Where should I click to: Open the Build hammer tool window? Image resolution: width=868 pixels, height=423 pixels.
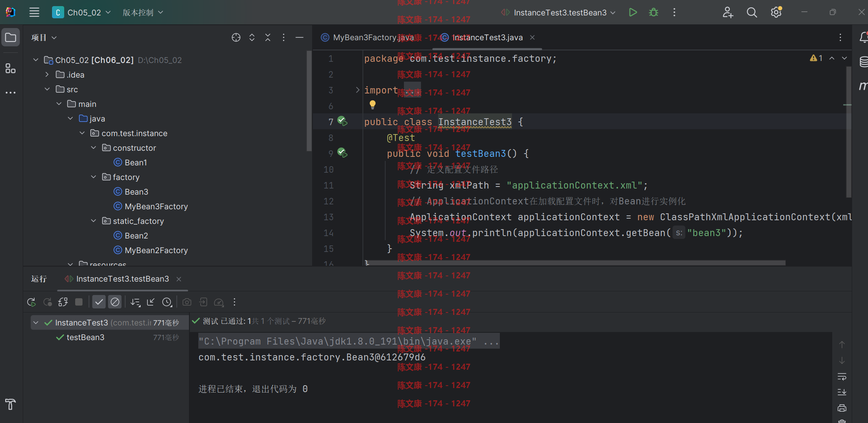tap(11, 404)
